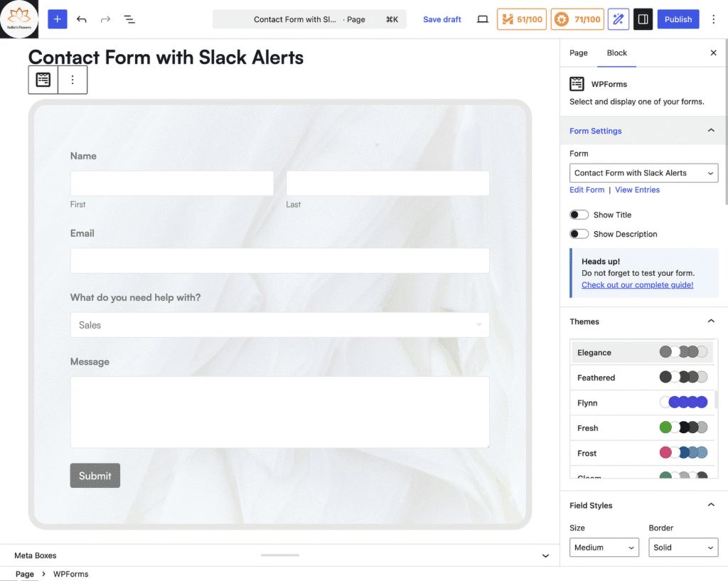Click the Email input field
728x581 pixels.
pyautogui.click(x=280, y=260)
